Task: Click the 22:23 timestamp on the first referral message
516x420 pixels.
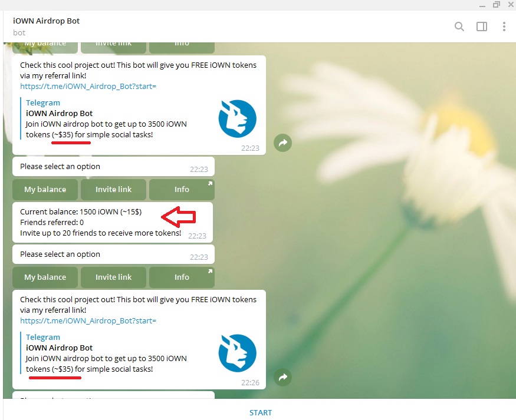Action: 250,148
